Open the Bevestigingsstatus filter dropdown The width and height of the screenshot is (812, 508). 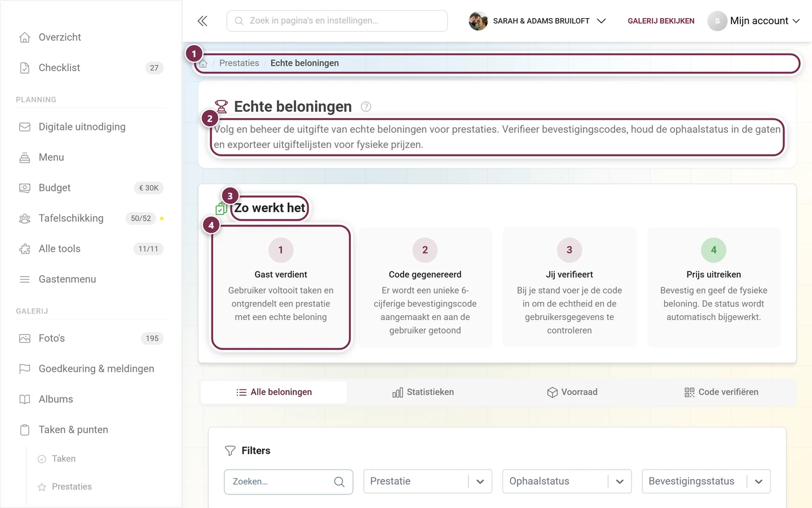click(706, 481)
